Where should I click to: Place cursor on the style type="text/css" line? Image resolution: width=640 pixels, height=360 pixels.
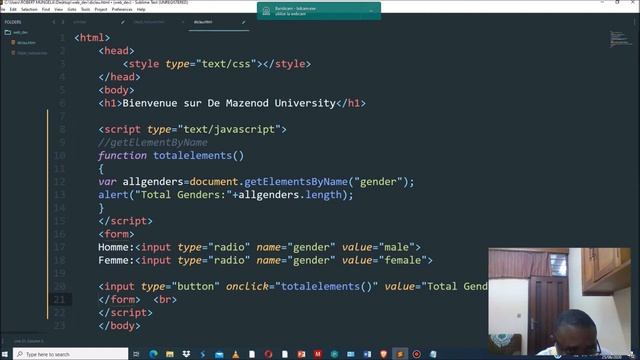[217, 64]
